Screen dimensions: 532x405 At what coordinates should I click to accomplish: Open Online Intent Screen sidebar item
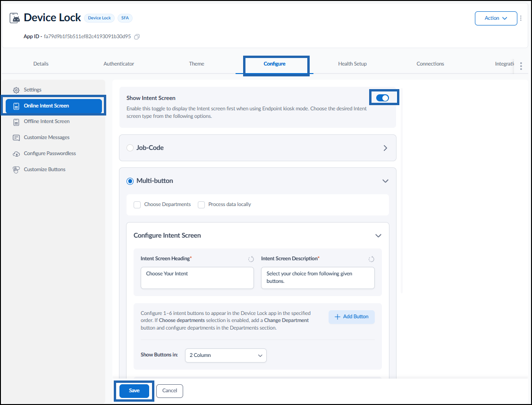54,106
